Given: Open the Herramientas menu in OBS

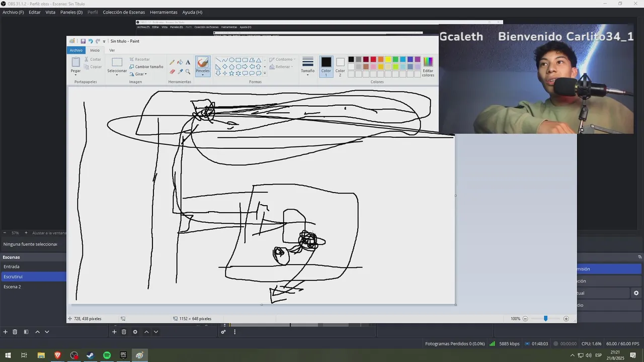Looking at the screenshot, I should coord(164,12).
